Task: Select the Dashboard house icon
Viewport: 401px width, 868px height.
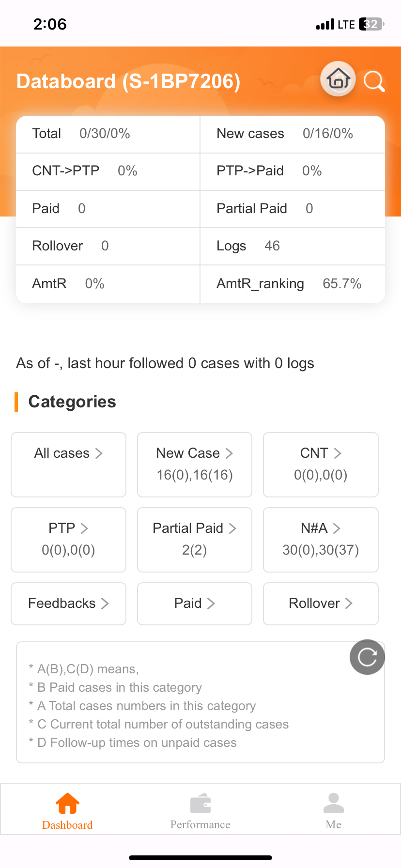Action: [67, 803]
